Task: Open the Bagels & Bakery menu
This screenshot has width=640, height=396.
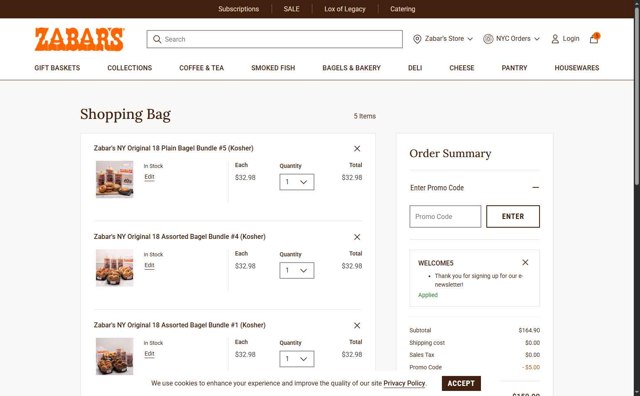Action: pyautogui.click(x=351, y=68)
